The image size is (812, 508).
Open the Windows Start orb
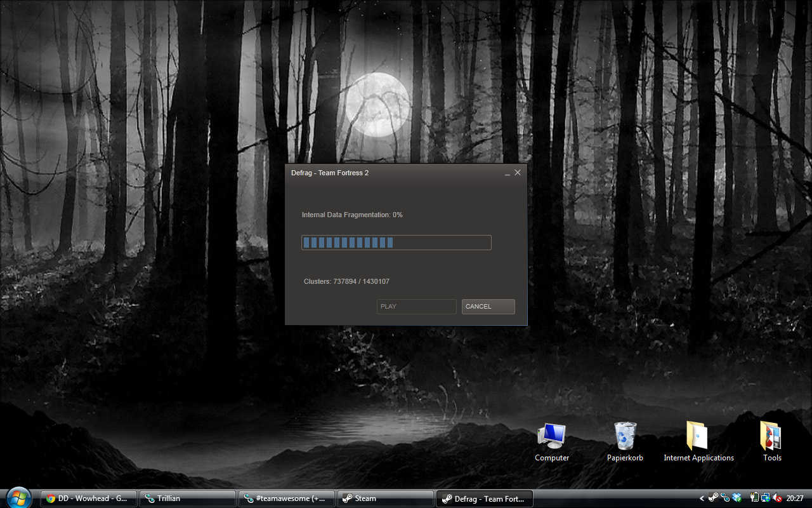pyautogui.click(x=18, y=497)
